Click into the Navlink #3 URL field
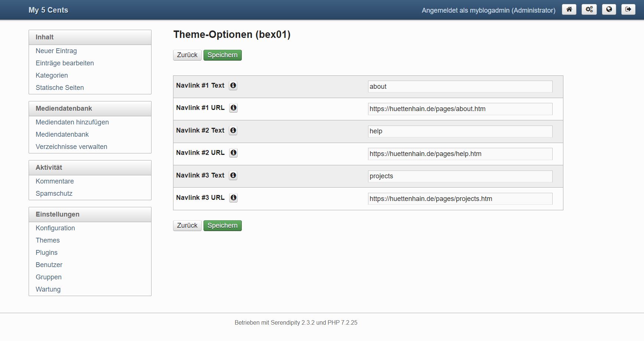Image resolution: width=644 pixels, height=341 pixels. [460, 199]
